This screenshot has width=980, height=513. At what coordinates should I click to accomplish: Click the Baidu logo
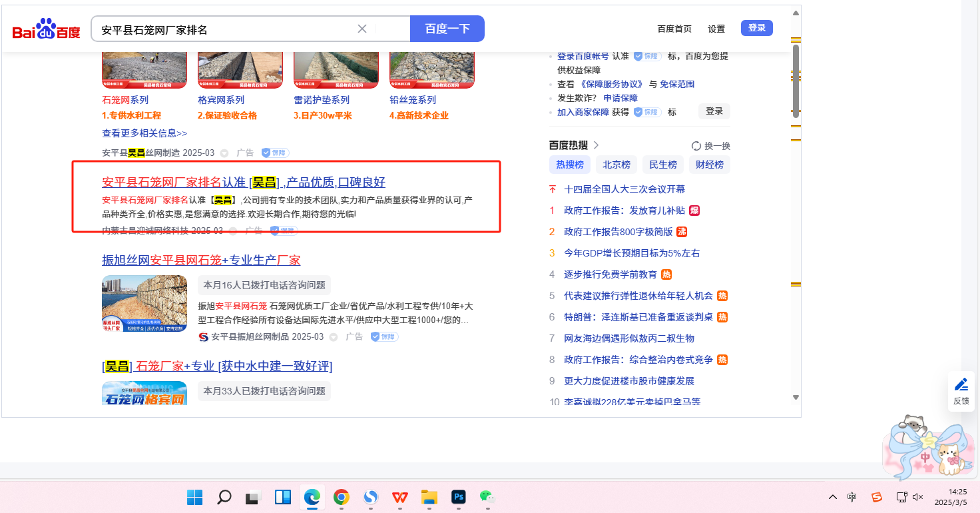(x=46, y=29)
